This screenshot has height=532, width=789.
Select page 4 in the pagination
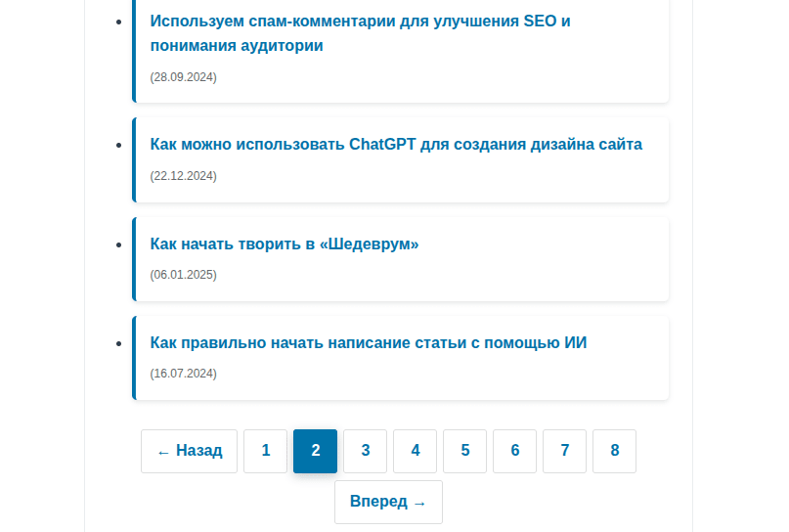(x=415, y=451)
